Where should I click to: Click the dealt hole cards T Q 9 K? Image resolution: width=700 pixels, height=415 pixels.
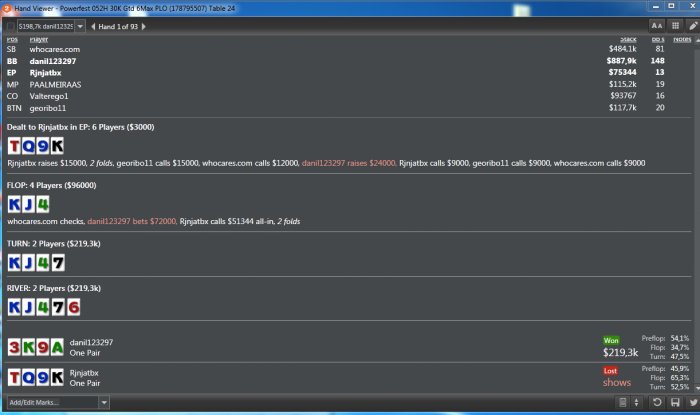(36, 146)
